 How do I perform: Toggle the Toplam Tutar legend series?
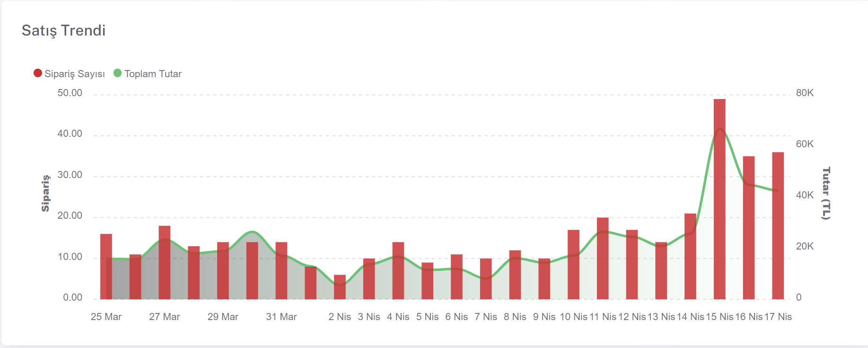tap(152, 74)
